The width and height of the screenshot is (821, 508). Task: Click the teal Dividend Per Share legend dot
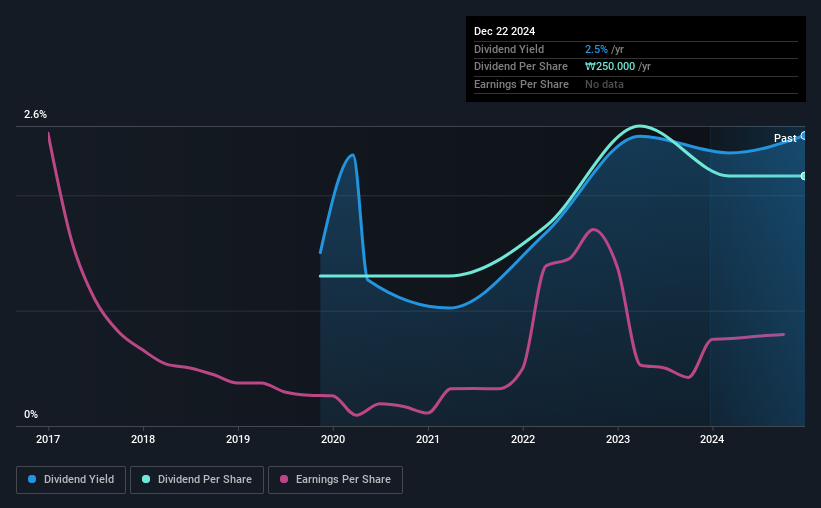[146, 479]
